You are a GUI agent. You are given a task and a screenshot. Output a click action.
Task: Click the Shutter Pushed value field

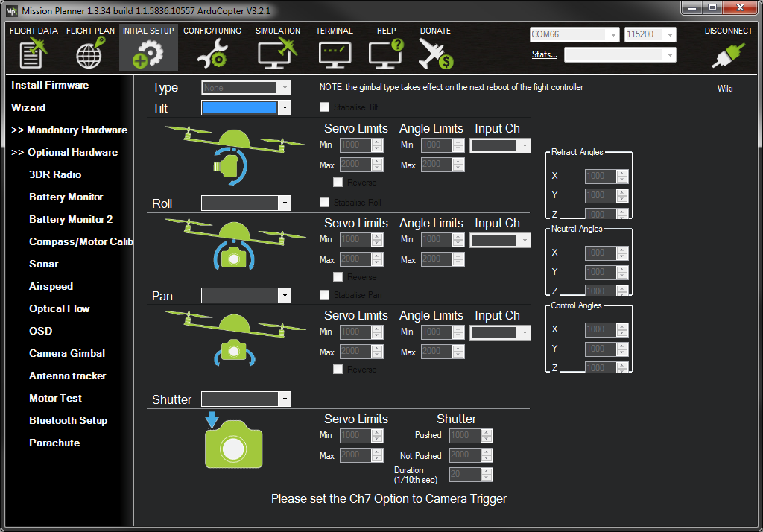(x=471, y=436)
